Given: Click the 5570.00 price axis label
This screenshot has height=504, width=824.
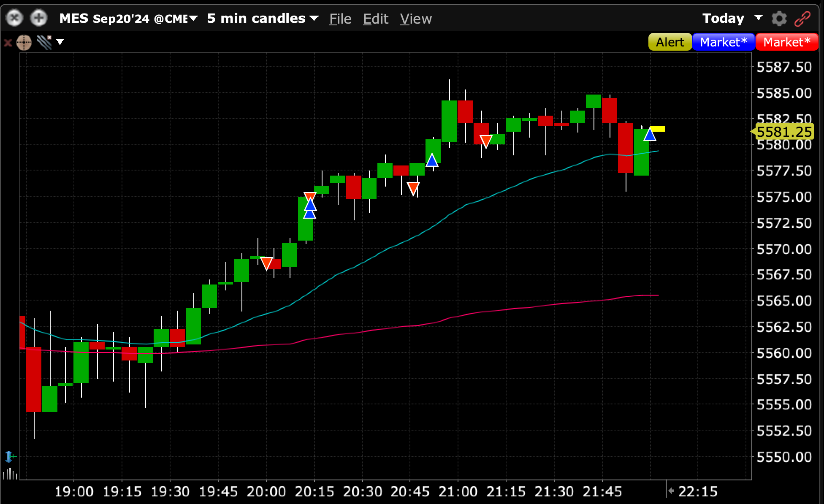Looking at the screenshot, I should 784,249.
